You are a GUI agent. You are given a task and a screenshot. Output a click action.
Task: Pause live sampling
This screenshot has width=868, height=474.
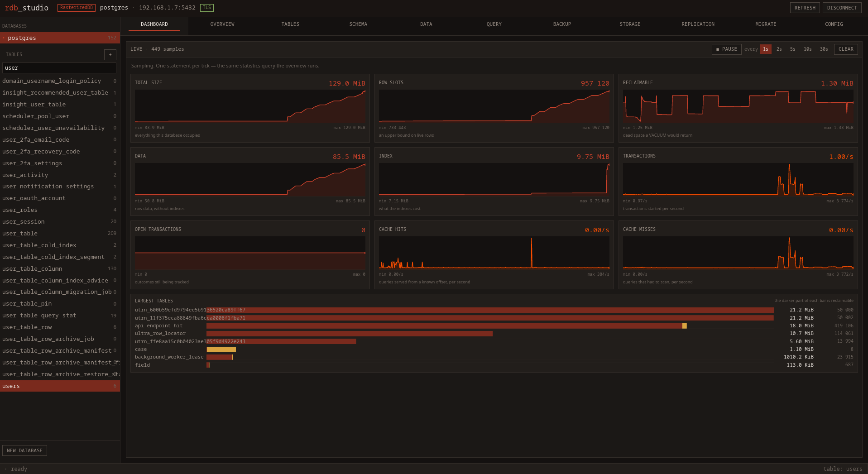(x=726, y=49)
